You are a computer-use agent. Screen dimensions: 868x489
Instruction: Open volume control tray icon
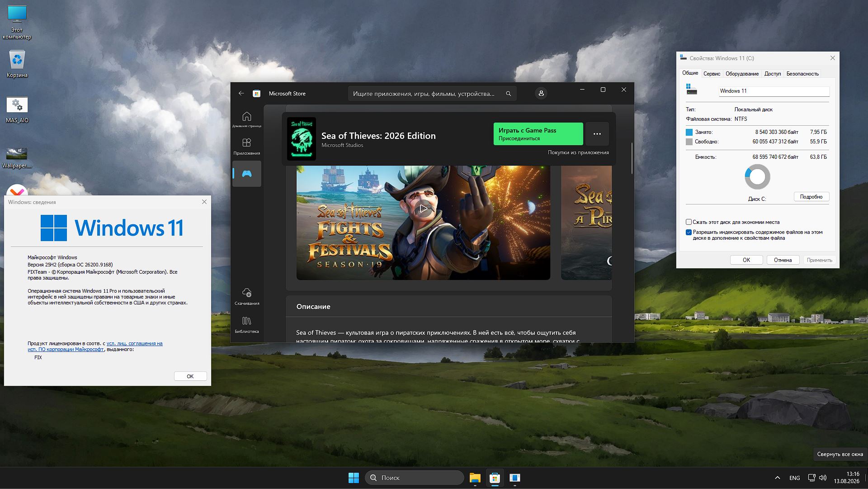pos(823,478)
